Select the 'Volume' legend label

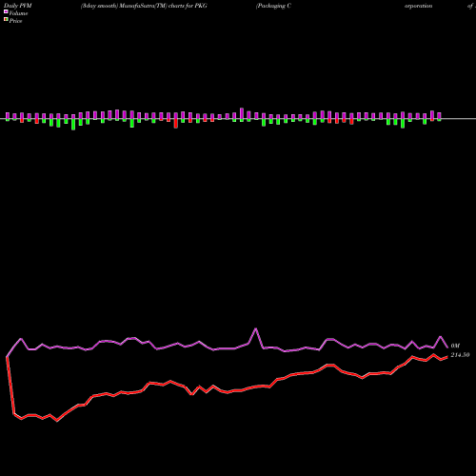tap(18, 13)
